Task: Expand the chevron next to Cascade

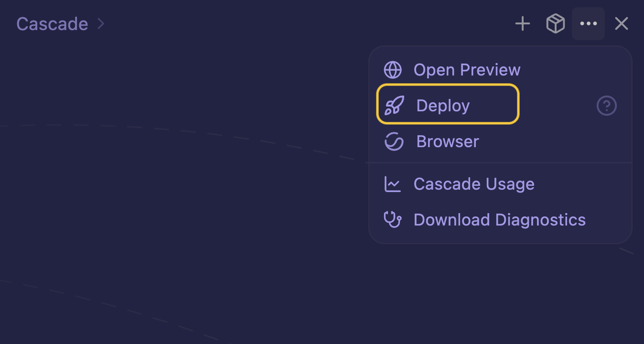Action: 101,24
